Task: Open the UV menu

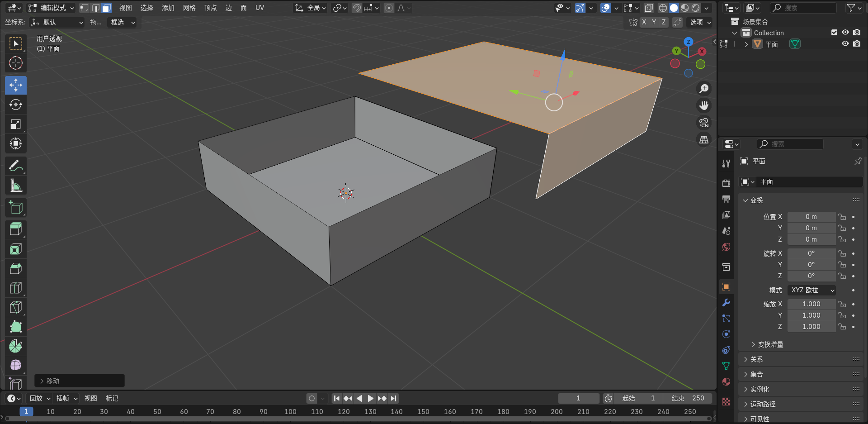Action: 259,8
